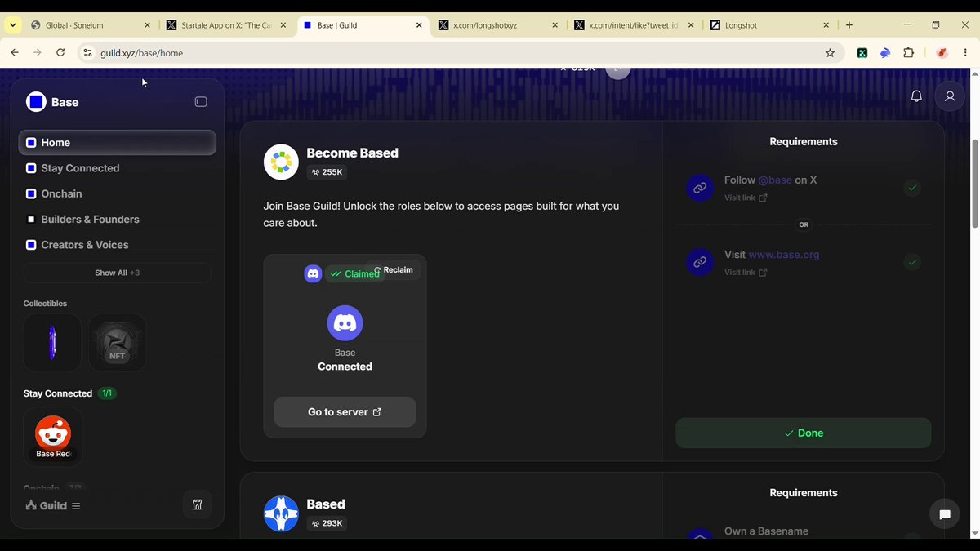Click the link icon beside Follow @base

(x=700, y=188)
